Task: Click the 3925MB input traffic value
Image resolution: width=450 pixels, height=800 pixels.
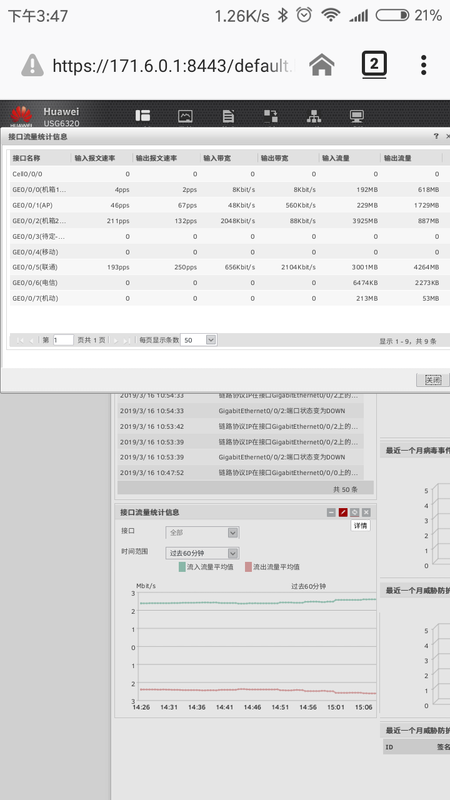Action: click(x=364, y=221)
